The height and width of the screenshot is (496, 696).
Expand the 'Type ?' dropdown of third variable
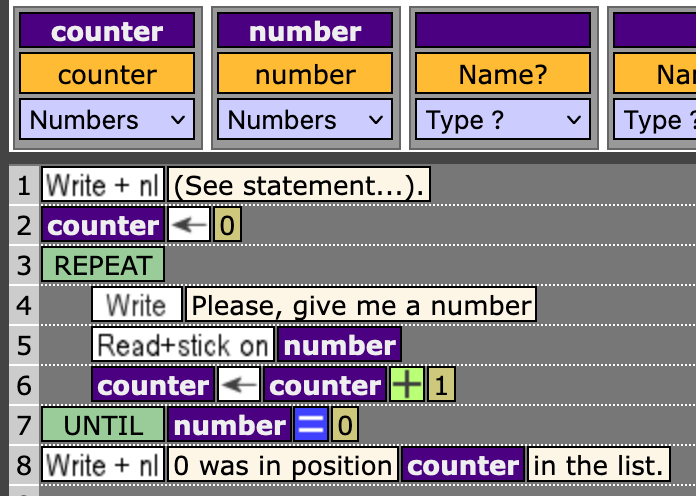[503, 120]
